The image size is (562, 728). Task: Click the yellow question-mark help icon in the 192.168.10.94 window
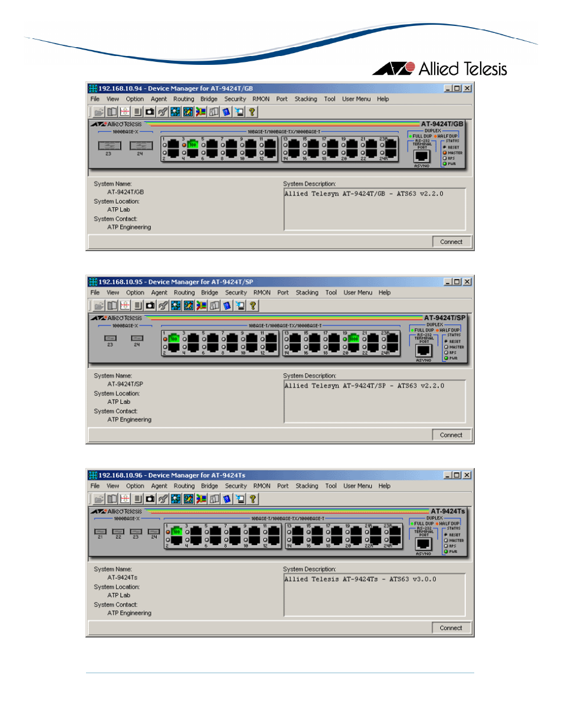(x=252, y=112)
